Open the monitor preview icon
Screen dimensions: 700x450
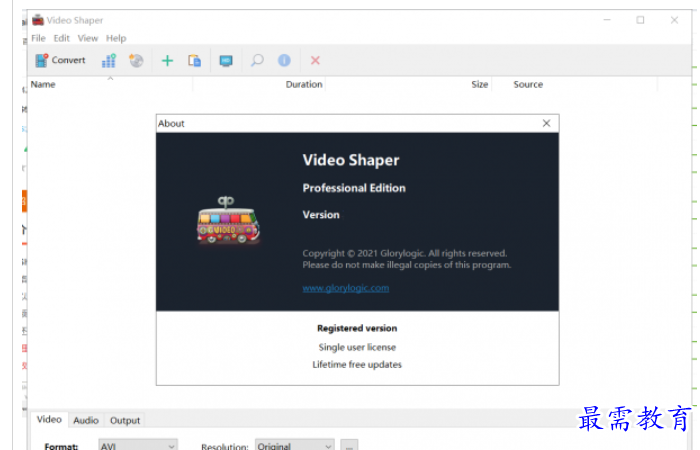(226, 60)
